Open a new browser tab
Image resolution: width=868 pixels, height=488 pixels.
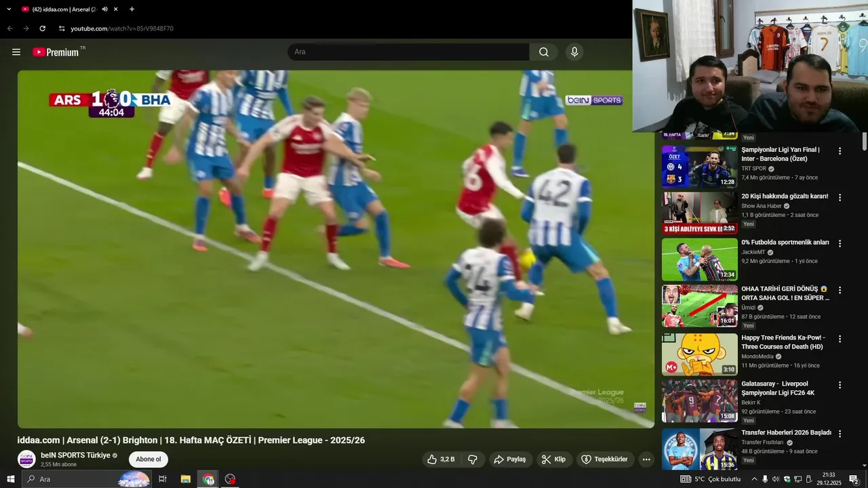pos(132,9)
